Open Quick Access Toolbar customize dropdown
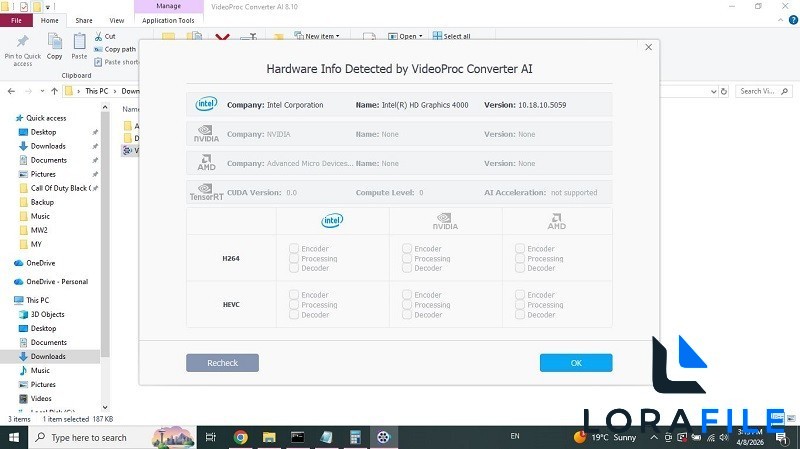This screenshot has width=800, height=449. click(48, 7)
